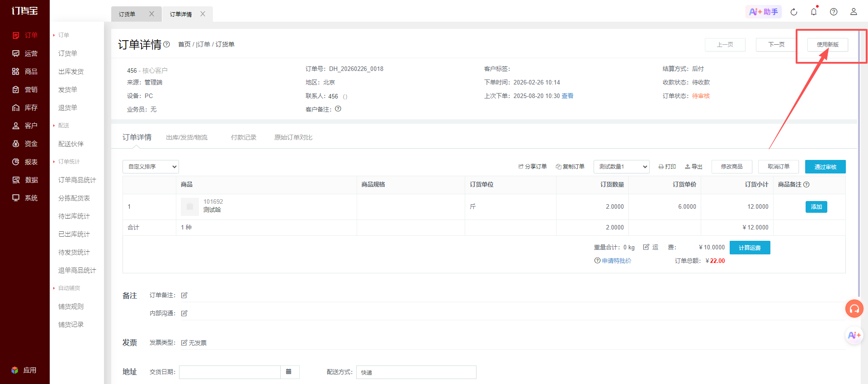Open the 测试数量1 dropdown
The height and width of the screenshot is (384, 868).
click(621, 167)
